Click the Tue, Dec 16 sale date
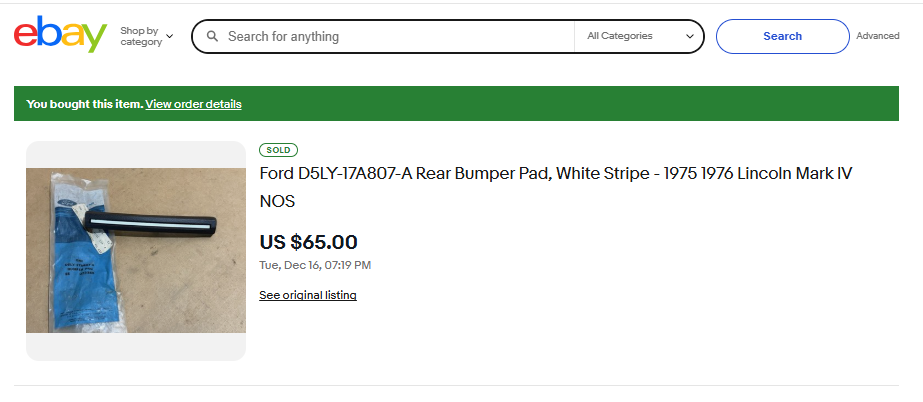This screenshot has width=923, height=402. 314,265
